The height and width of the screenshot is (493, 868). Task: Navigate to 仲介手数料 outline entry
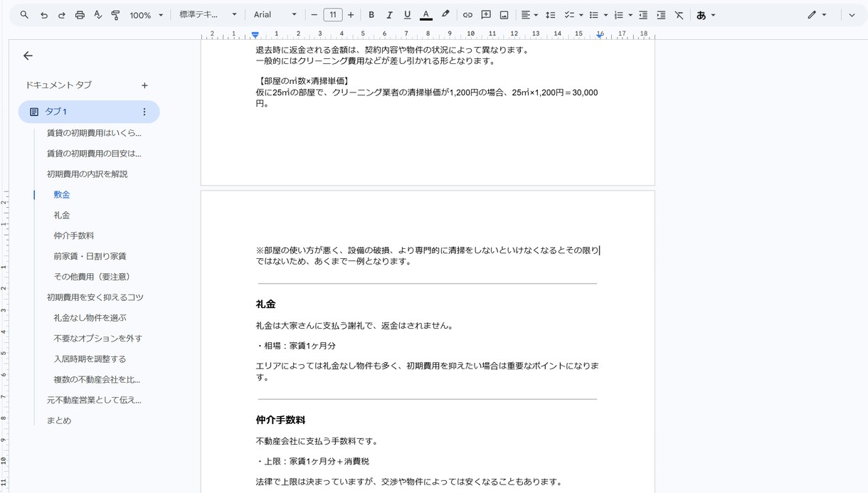coord(74,236)
